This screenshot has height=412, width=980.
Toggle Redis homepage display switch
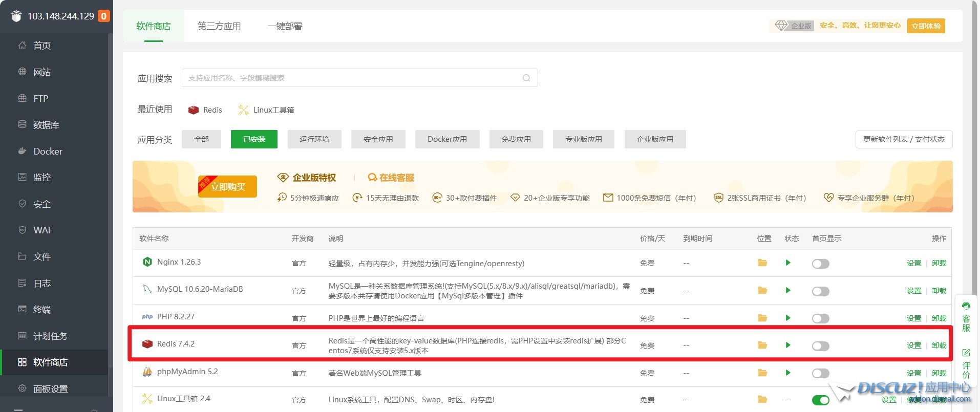(x=820, y=346)
